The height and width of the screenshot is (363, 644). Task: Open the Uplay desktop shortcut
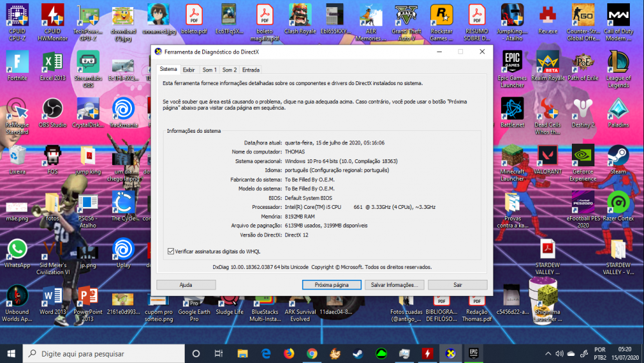pyautogui.click(x=123, y=253)
